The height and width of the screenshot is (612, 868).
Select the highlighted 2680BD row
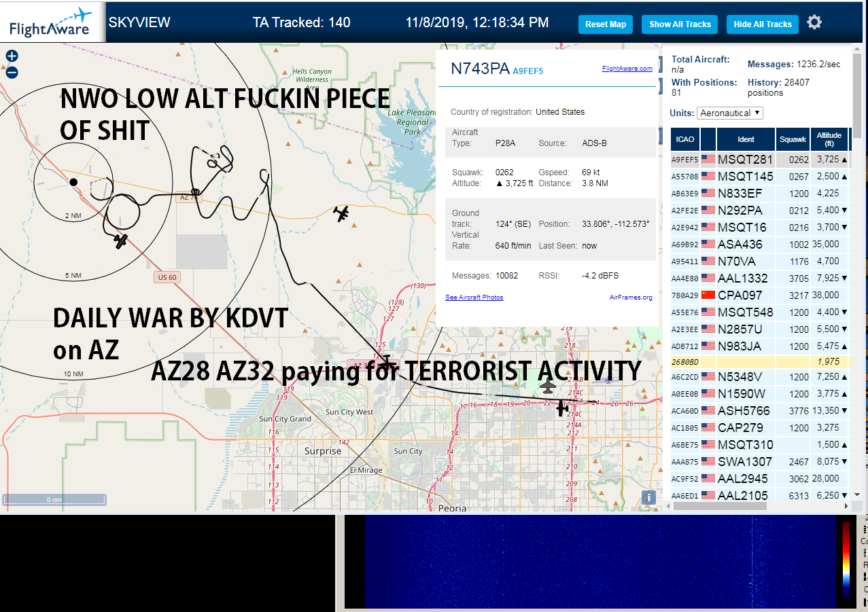click(x=760, y=361)
